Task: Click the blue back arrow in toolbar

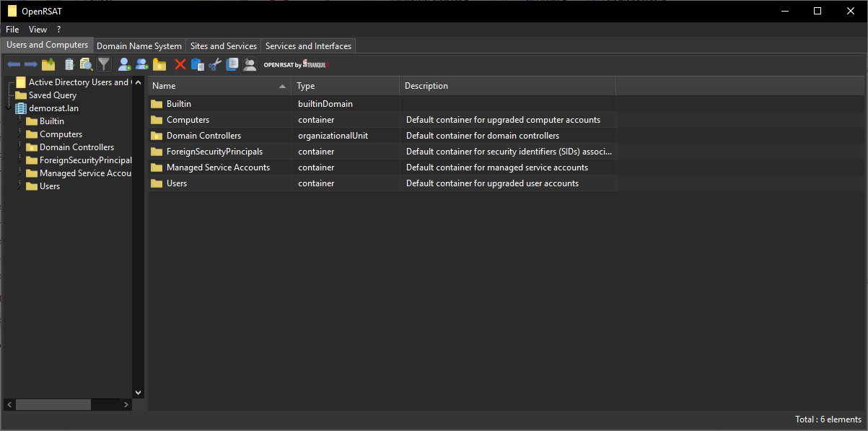Action: [x=13, y=65]
